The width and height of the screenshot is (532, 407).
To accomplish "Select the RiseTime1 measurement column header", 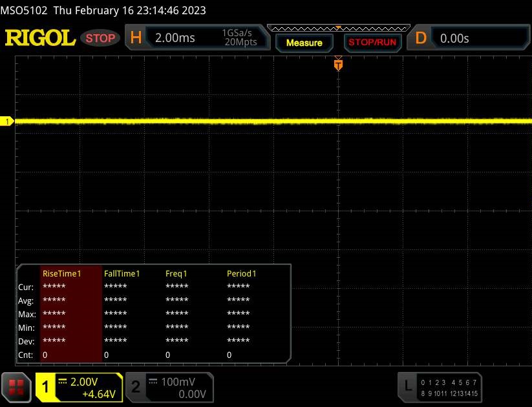I will [x=62, y=274].
